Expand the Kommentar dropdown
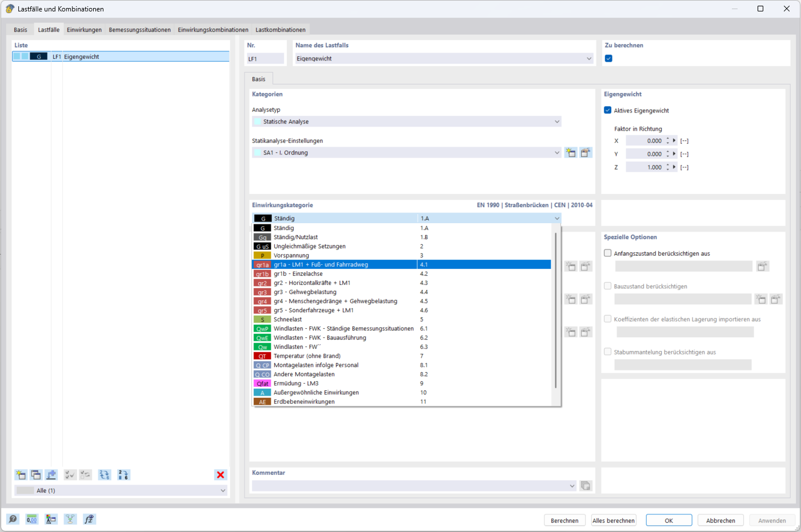 coord(572,486)
